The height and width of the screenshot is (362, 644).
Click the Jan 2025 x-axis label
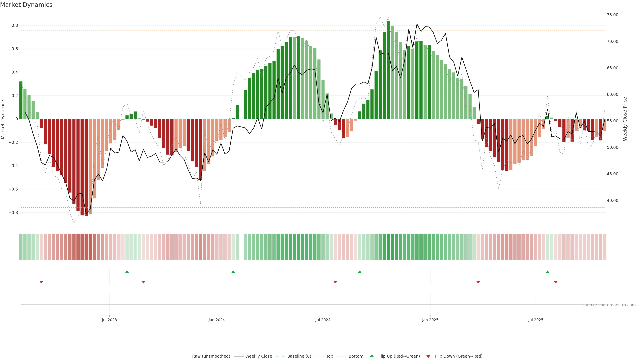(x=430, y=320)
